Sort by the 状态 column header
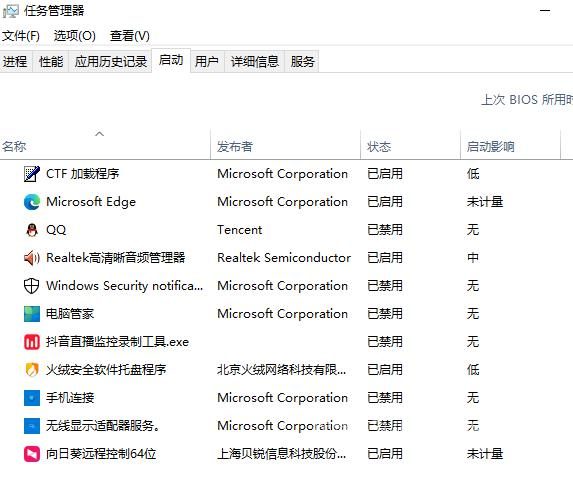The width and height of the screenshot is (573, 501). (410, 144)
